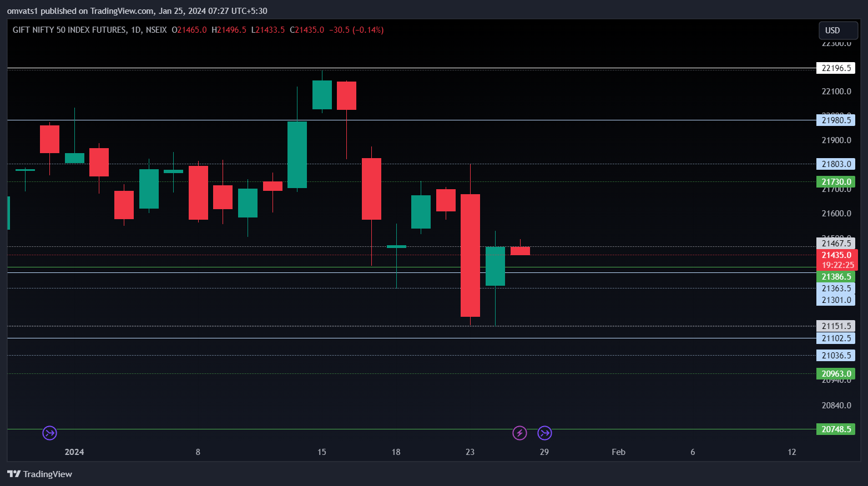Image resolution: width=868 pixels, height=486 pixels.
Task: Select the 21036.5 price label
Action: (836, 355)
